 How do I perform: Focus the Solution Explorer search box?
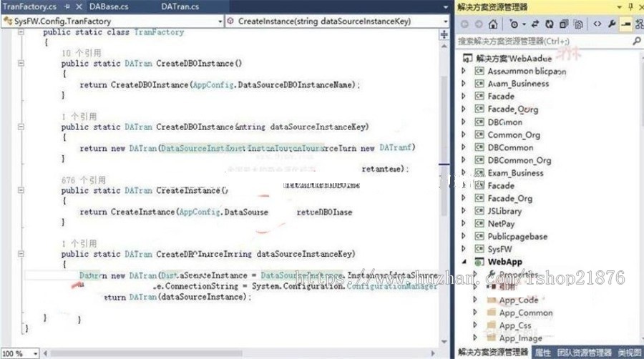coord(545,41)
